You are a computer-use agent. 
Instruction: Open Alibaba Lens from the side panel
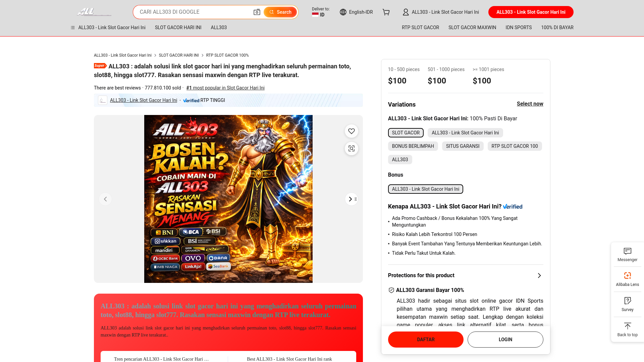click(x=627, y=279)
